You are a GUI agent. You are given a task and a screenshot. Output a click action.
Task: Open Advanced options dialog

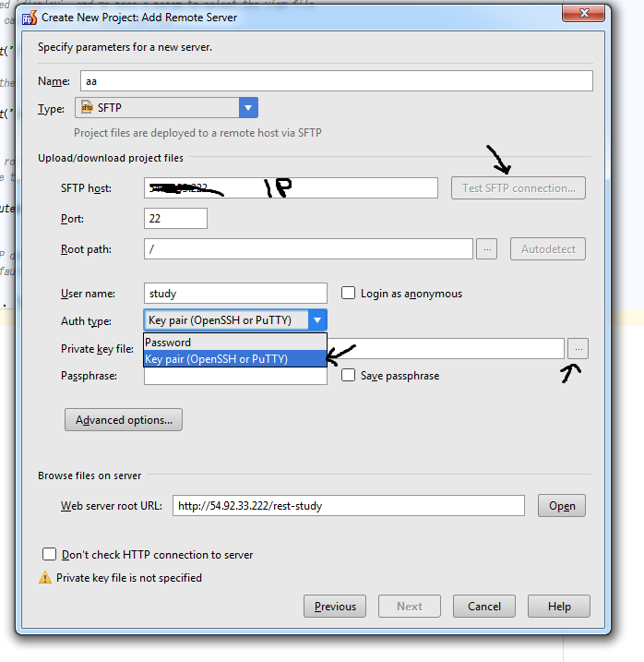(x=124, y=420)
